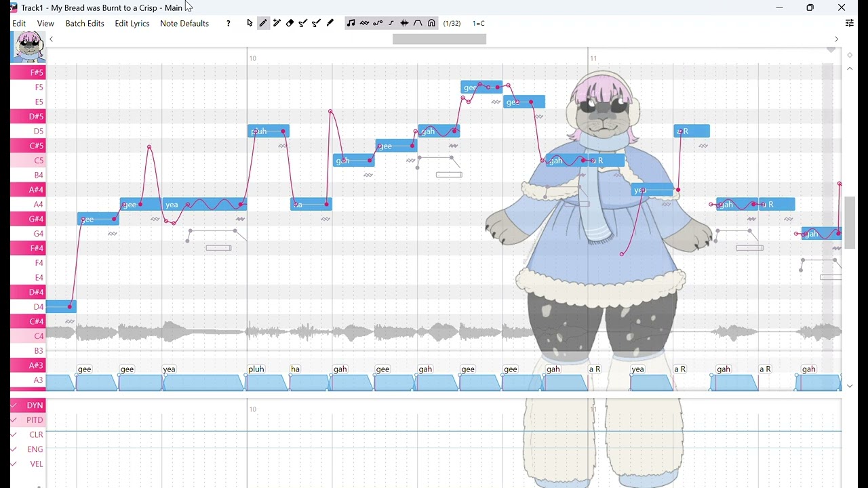This screenshot has width=868, height=488.
Task: Click the singer avatar thumbnail
Action: coord(28,47)
